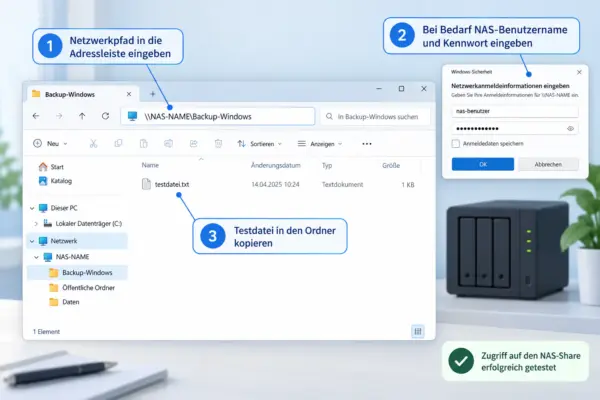Sort by the Größe column header
The height and width of the screenshot is (400, 600).
(391, 165)
